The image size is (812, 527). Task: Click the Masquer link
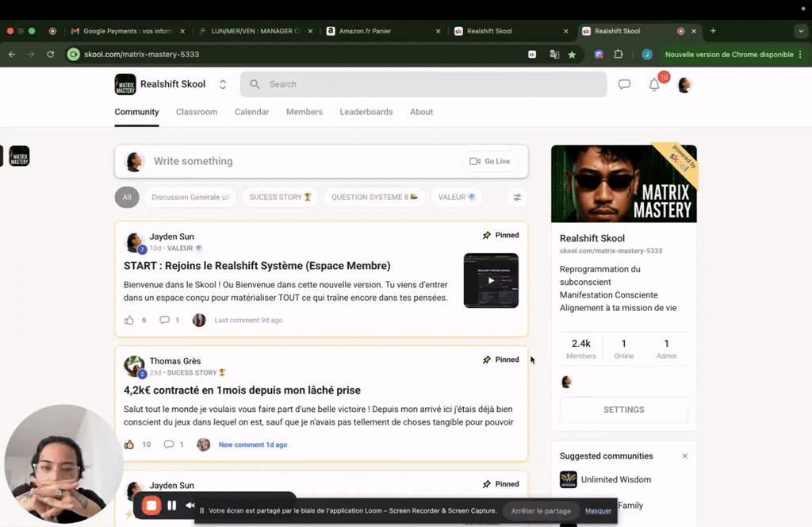(598, 511)
